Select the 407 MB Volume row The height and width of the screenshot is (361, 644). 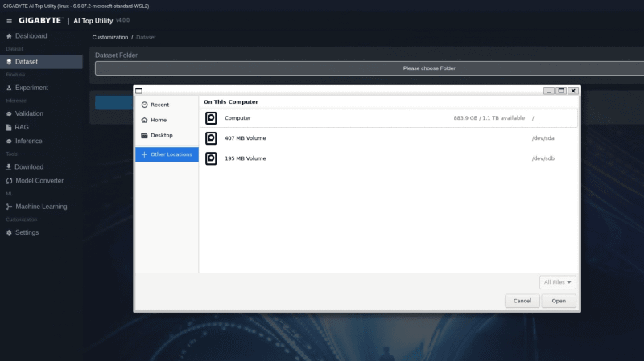click(x=389, y=138)
